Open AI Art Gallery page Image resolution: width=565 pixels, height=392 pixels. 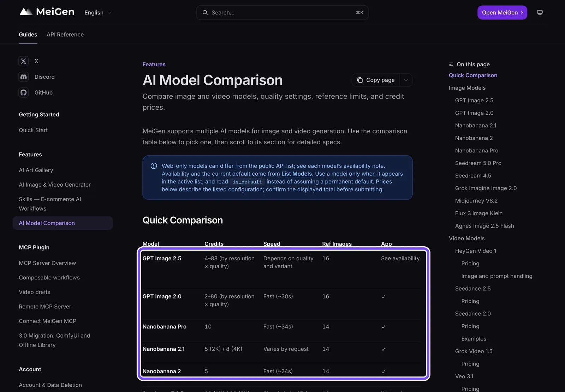[x=36, y=170]
